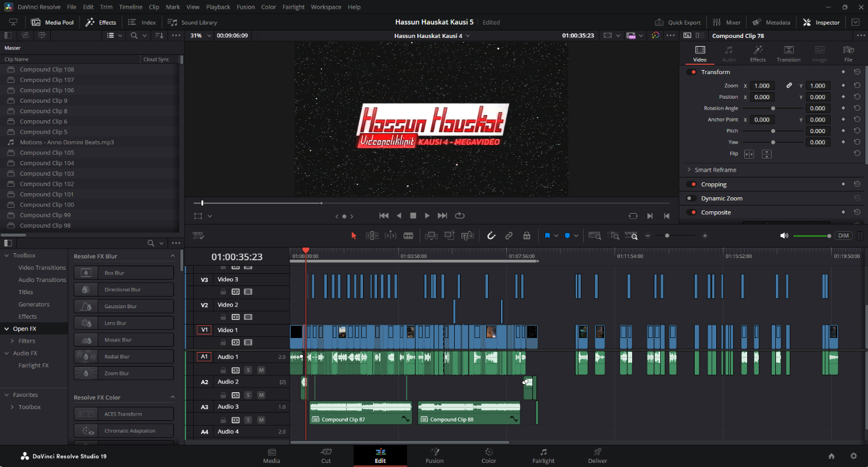The image size is (868, 467).
Task: Open Timeline View Options icon
Action: [198, 236]
